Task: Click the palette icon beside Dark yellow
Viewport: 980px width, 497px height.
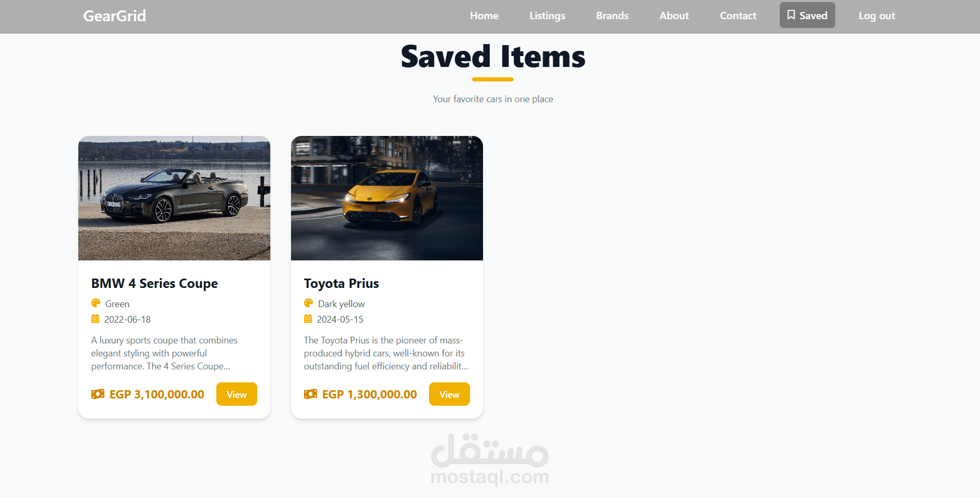Action: (309, 303)
